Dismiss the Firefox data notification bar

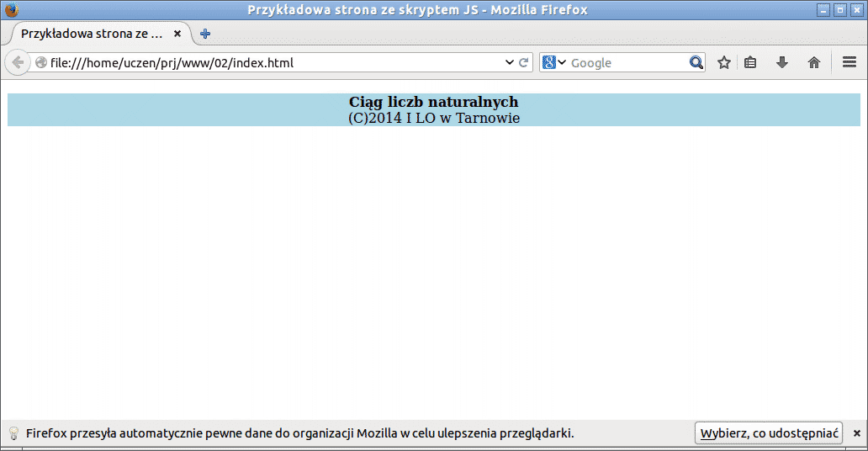[856, 433]
